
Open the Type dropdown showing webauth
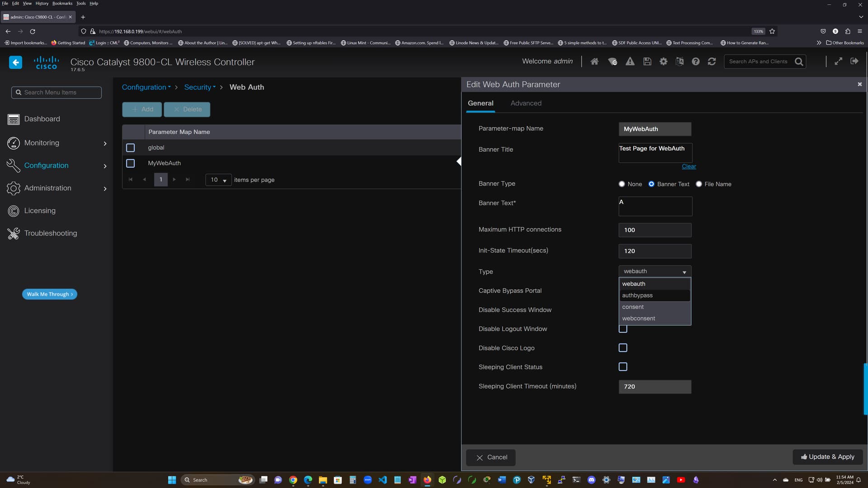click(655, 271)
